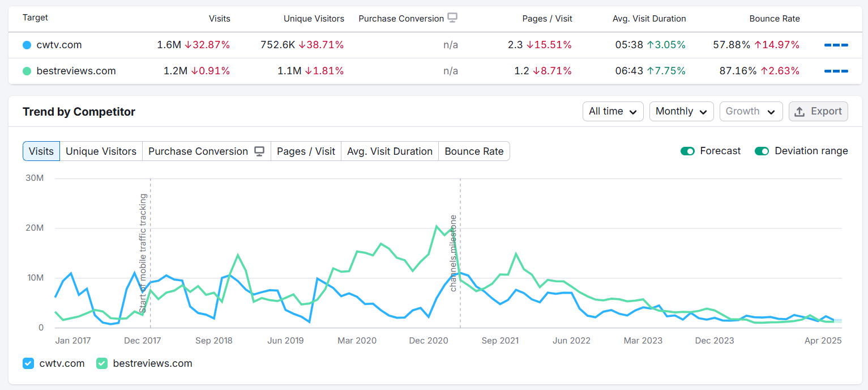Image resolution: width=868 pixels, height=390 pixels.
Task: Open the Growth dropdown
Action: click(x=751, y=112)
